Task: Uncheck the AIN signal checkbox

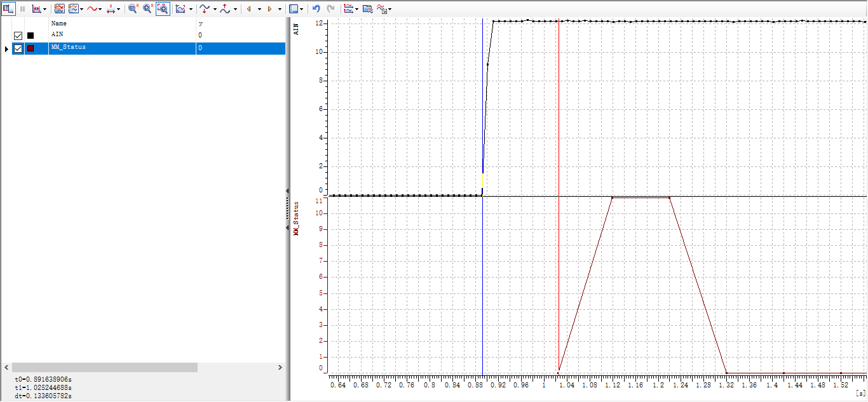Action: (18, 36)
